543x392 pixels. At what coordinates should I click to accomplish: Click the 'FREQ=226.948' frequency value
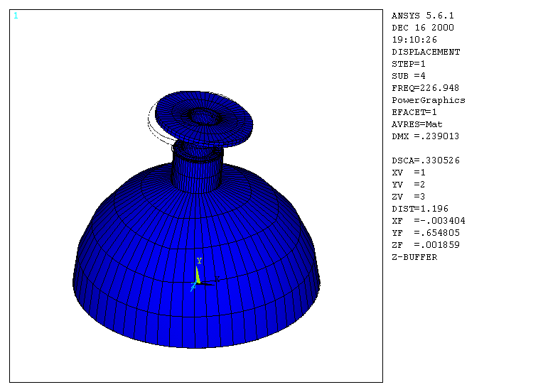[425, 88]
